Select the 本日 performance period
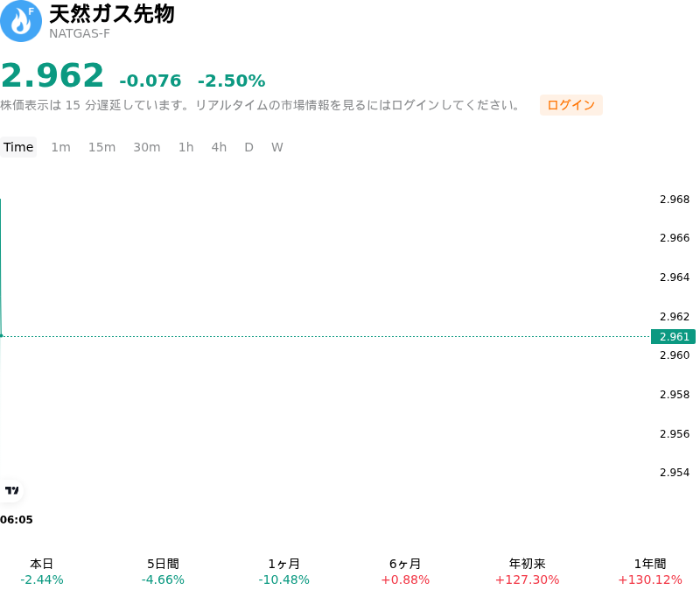This screenshot has height=597, width=700. point(41,572)
